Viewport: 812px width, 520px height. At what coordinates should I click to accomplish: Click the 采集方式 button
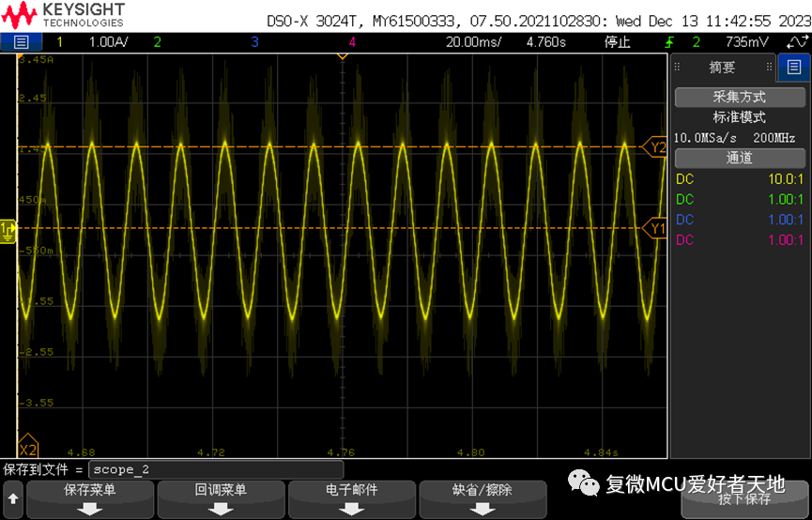pos(740,97)
